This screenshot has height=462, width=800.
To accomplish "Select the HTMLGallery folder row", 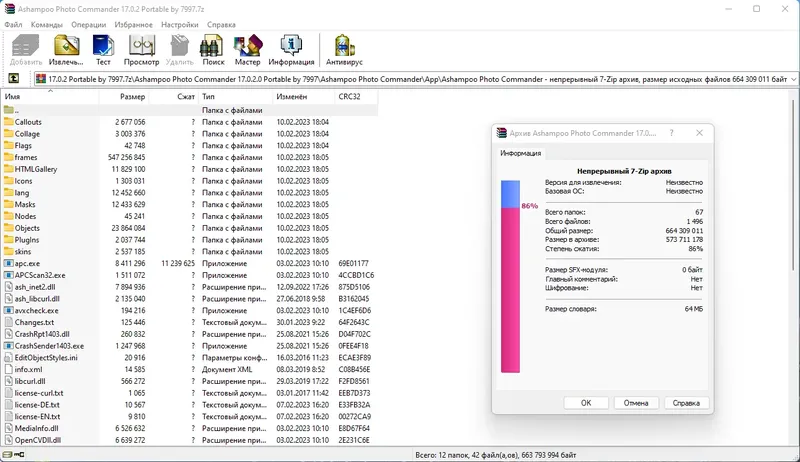I will click(190, 169).
